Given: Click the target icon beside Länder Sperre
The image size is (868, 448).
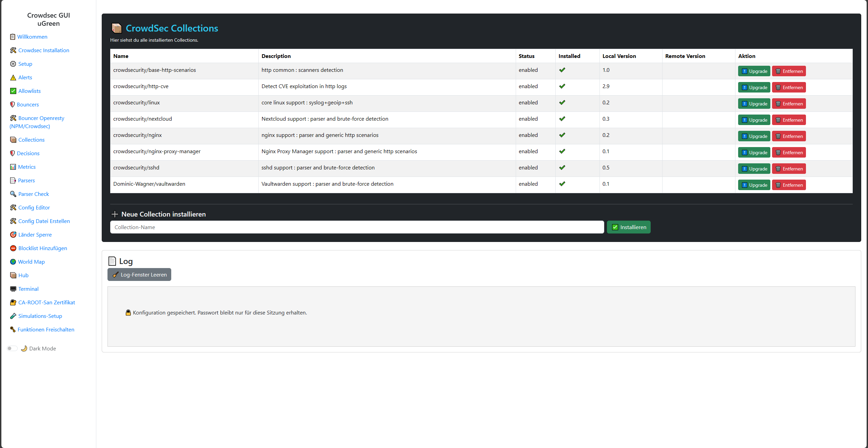Looking at the screenshot, I should pyautogui.click(x=13, y=235).
